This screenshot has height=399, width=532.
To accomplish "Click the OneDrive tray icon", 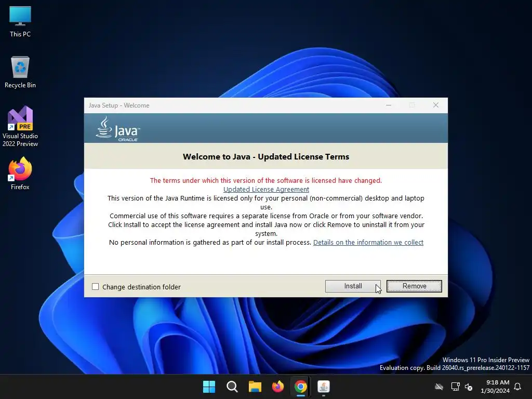I will (x=439, y=387).
